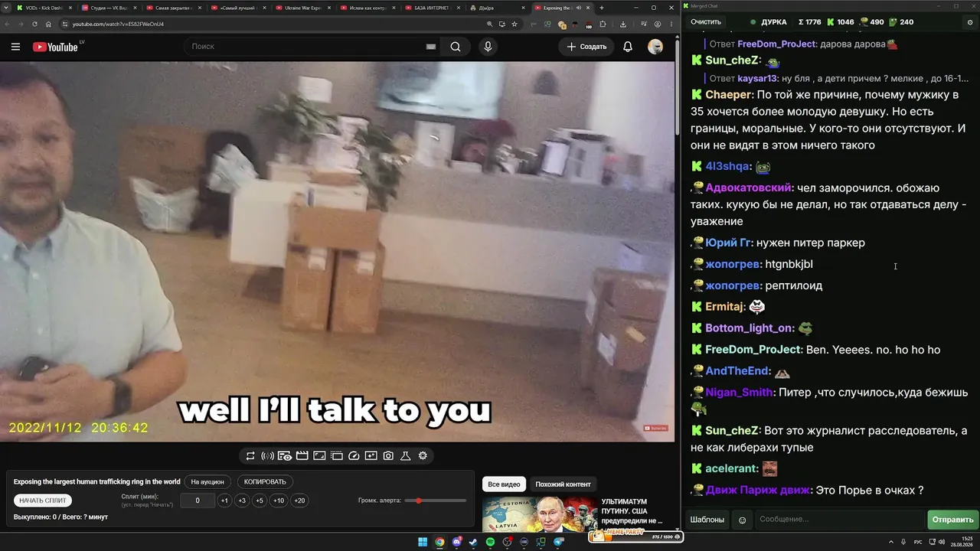Image resolution: width=980 pixels, height=551 pixels.
Task: Switch to the Студия — VK Видео tab
Action: pyautogui.click(x=110, y=8)
